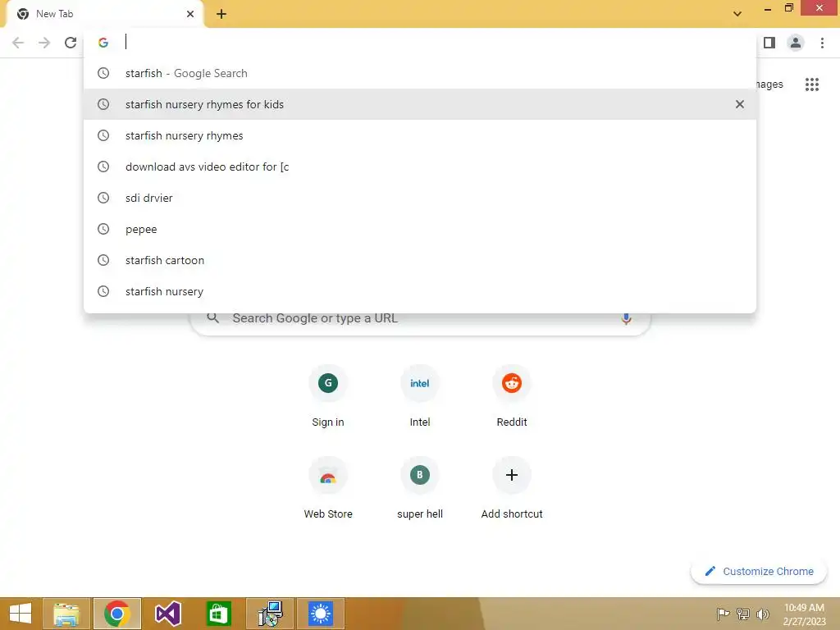This screenshot has height=630, width=840.
Task: Select 'starfish cartoon' suggestion
Action: click(420, 260)
